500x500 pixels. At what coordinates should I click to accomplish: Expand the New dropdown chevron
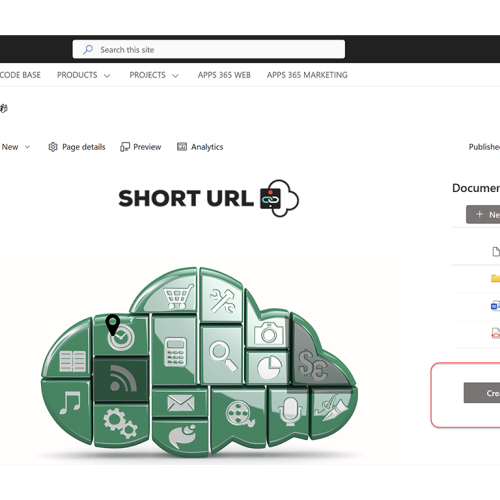(x=27, y=147)
